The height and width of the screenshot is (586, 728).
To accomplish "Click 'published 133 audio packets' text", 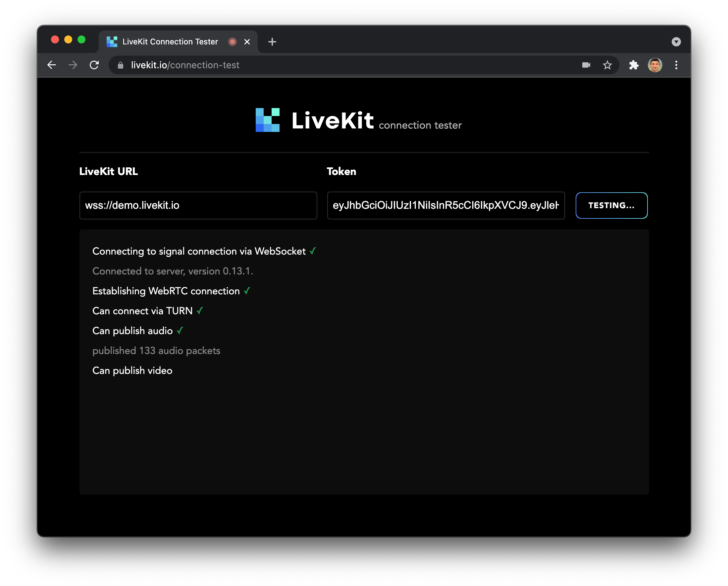I will click(156, 351).
